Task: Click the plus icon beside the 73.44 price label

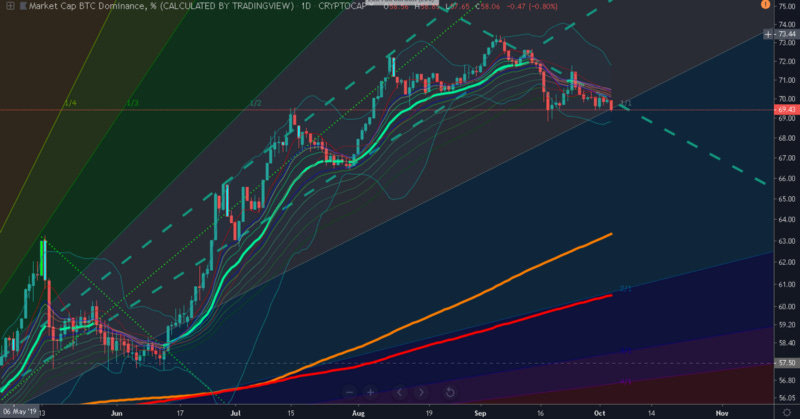Action: (x=766, y=34)
